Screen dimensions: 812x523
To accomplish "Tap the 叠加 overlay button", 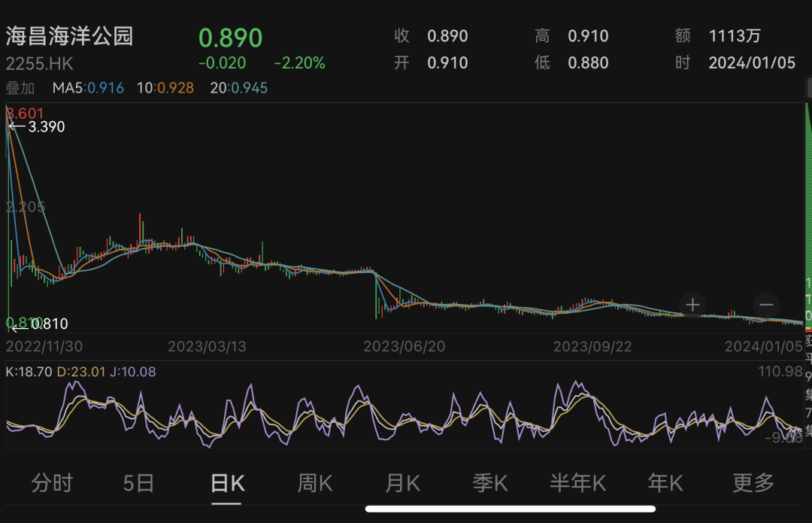I will click(20, 88).
